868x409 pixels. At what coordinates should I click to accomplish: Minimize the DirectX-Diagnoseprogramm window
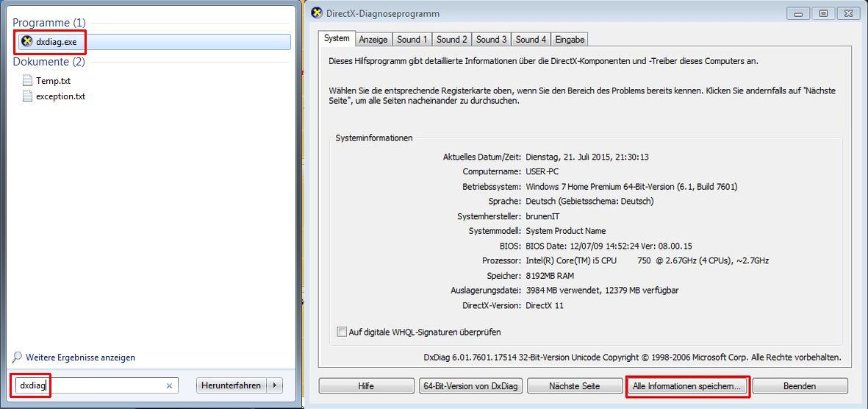798,13
